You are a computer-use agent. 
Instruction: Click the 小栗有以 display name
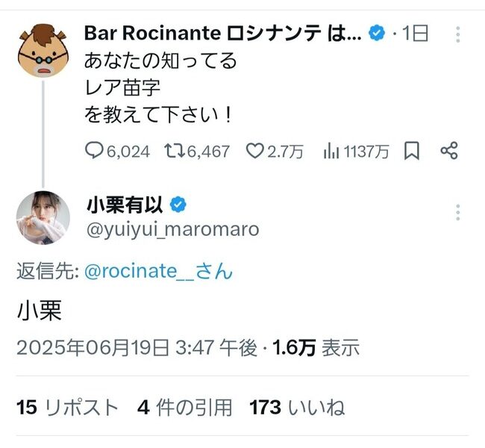(x=125, y=205)
